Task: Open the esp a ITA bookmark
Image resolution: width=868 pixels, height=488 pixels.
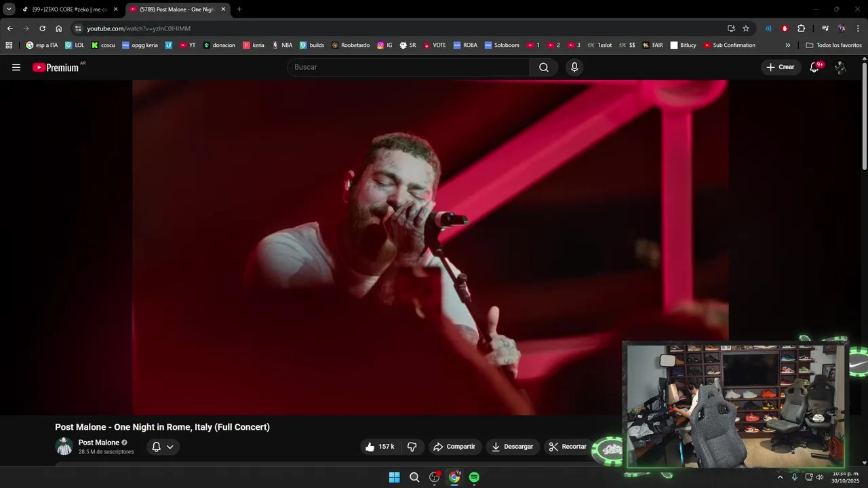Action: coord(42,45)
